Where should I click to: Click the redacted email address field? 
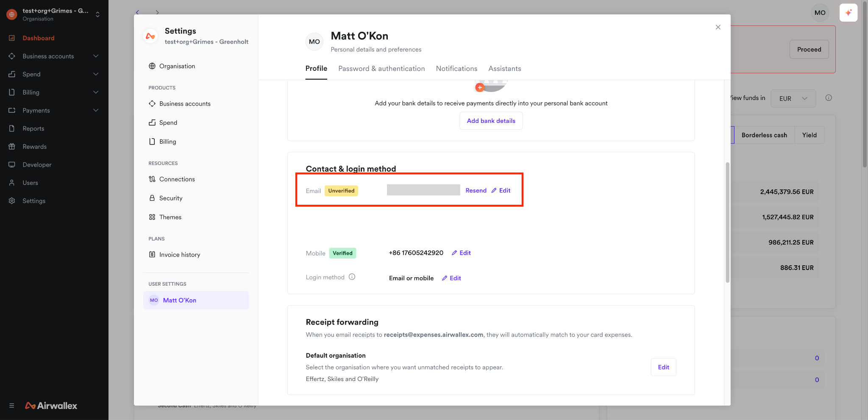[423, 190]
